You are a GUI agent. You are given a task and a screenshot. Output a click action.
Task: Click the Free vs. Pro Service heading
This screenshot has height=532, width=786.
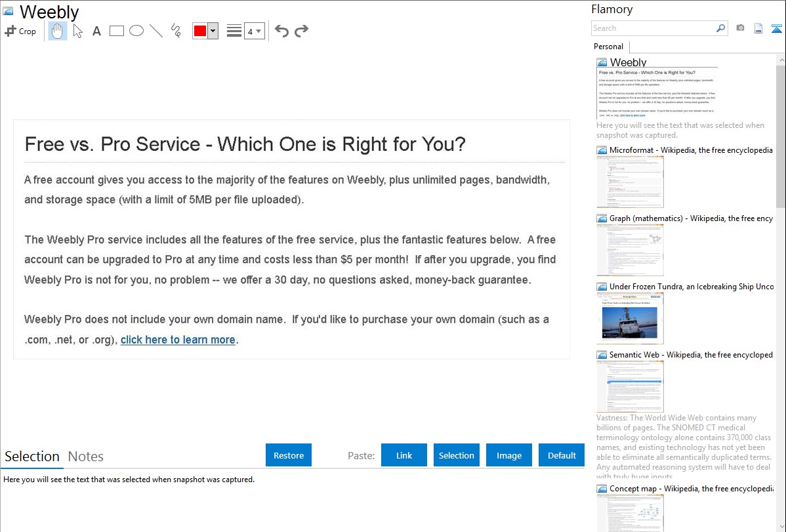245,144
